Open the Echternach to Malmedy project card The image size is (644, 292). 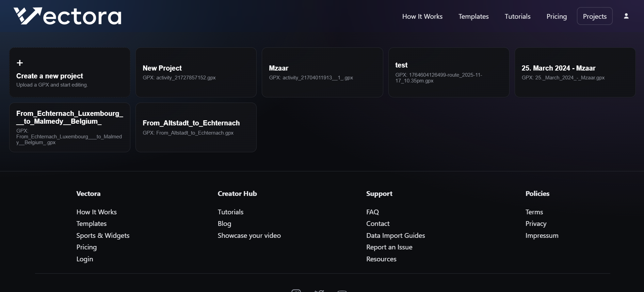69,127
